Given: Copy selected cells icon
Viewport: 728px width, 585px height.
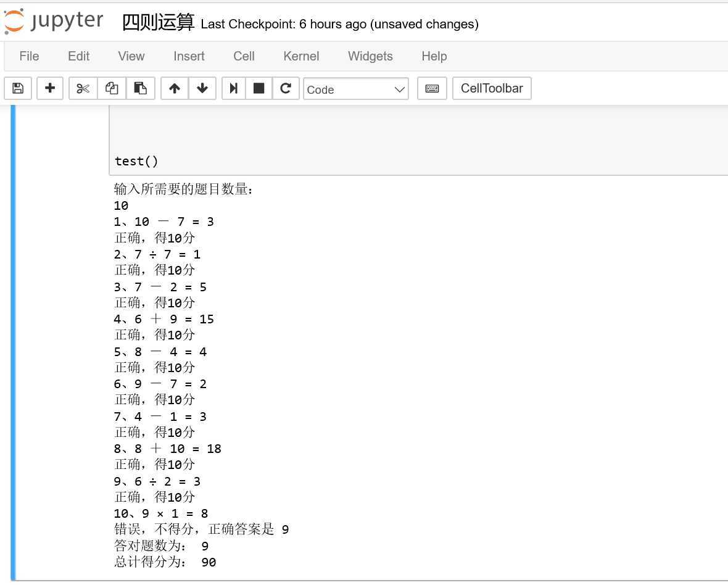Looking at the screenshot, I should [x=112, y=88].
